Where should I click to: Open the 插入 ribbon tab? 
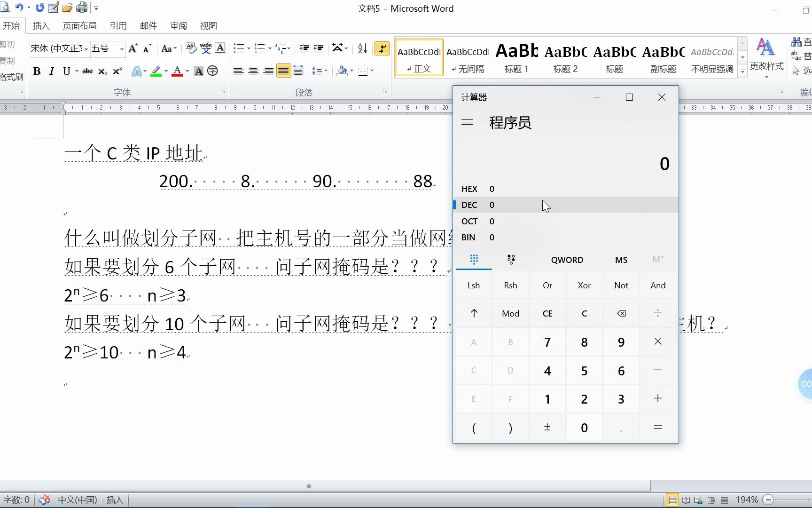(x=41, y=26)
